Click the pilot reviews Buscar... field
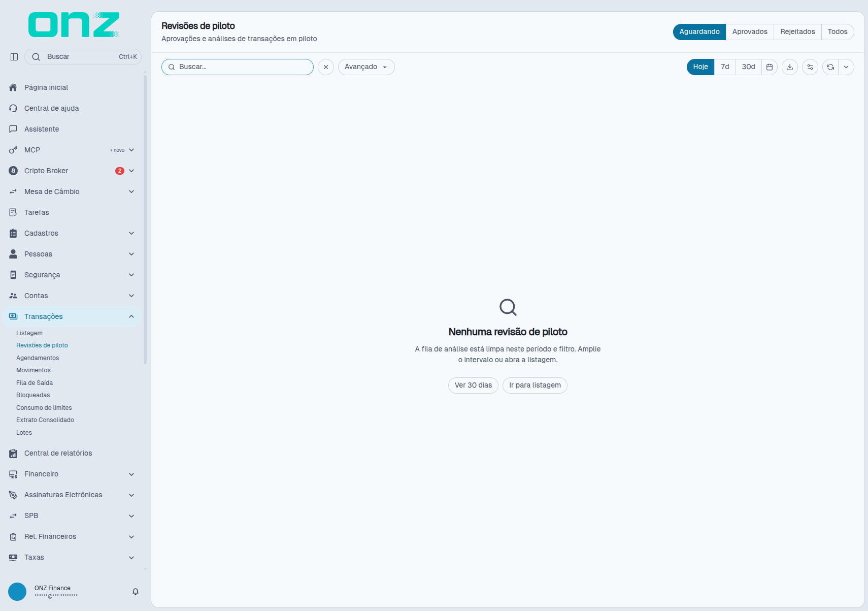Image resolution: width=868 pixels, height=611 pixels. coord(238,67)
